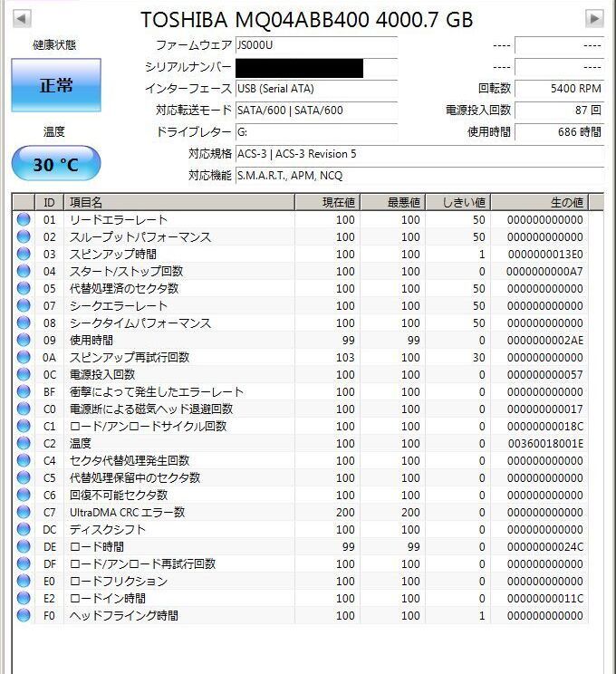Image resolution: width=616 pixels, height=674 pixels.
Task: Click status icon for 03 スピンアップ時間
Action: (24, 254)
